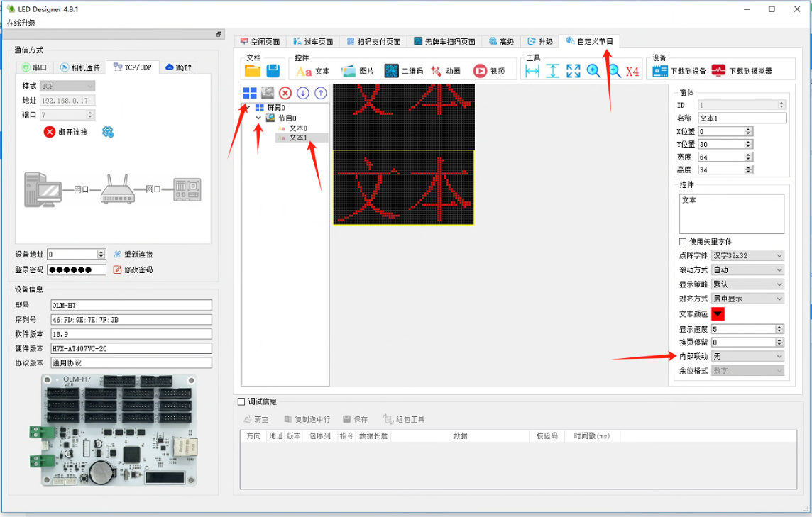Click 下载到设备 download to device
This screenshot has width=812, height=517.
click(x=679, y=72)
